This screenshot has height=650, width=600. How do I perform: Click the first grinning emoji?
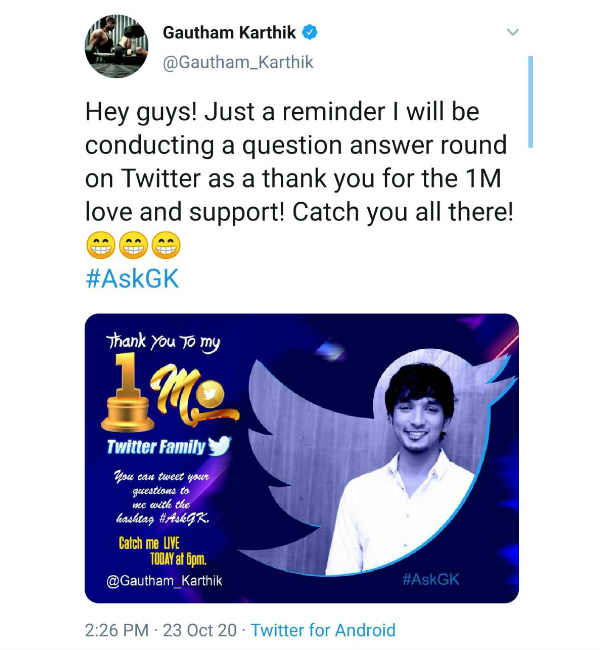(x=101, y=245)
